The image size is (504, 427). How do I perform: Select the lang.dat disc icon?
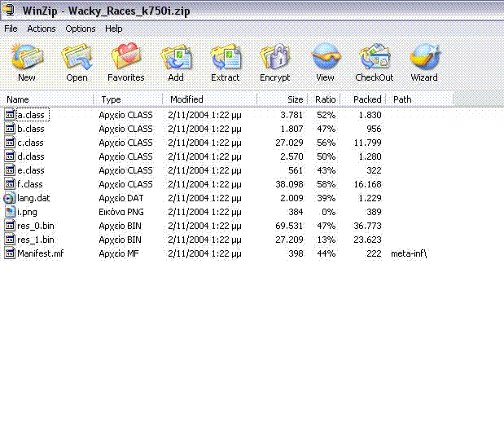tap(10, 198)
